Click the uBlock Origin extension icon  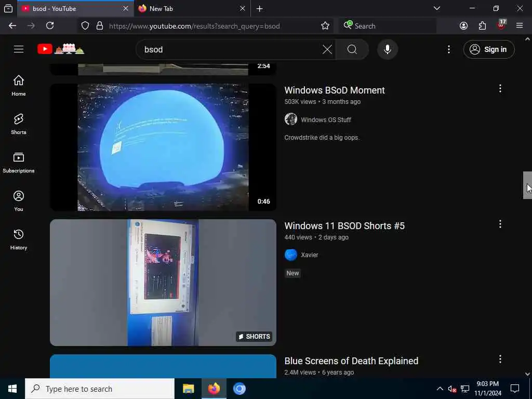pos(501,25)
